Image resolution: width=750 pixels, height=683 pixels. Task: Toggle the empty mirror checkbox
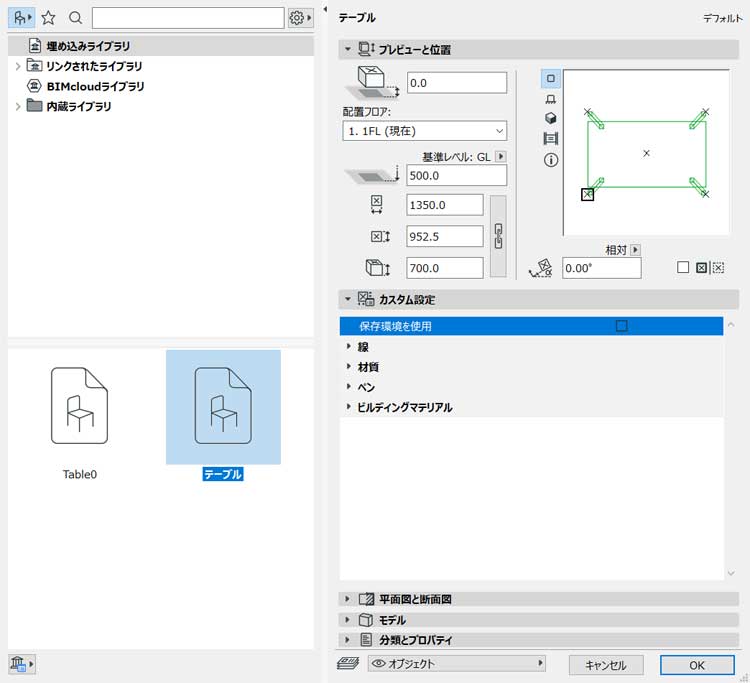[683, 267]
